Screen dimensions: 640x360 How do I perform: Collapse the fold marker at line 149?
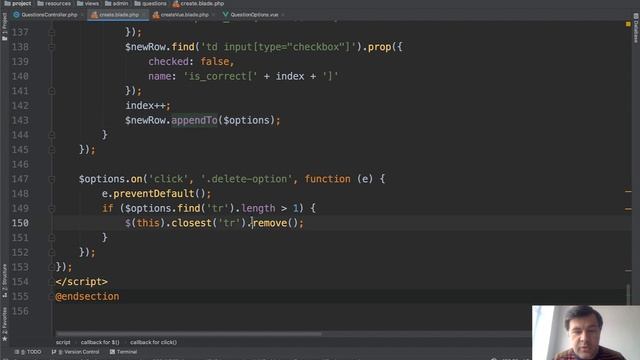coord(52,209)
